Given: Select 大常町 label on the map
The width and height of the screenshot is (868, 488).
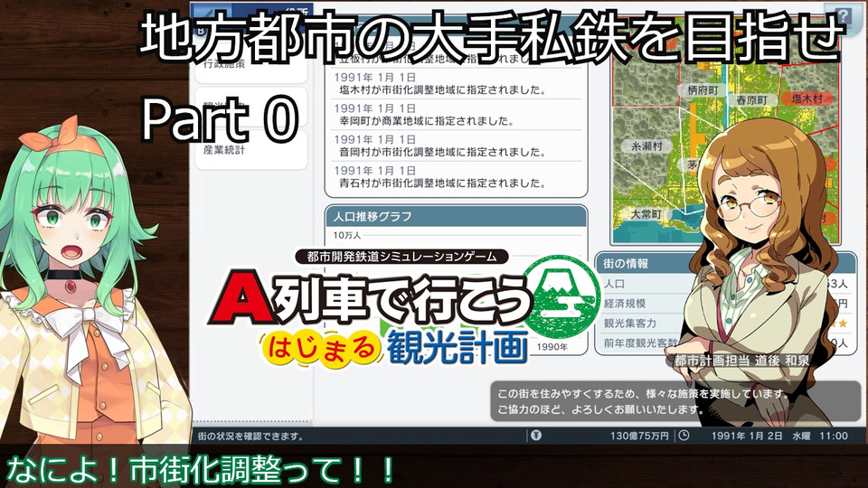Looking at the screenshot, I should 646,213.
